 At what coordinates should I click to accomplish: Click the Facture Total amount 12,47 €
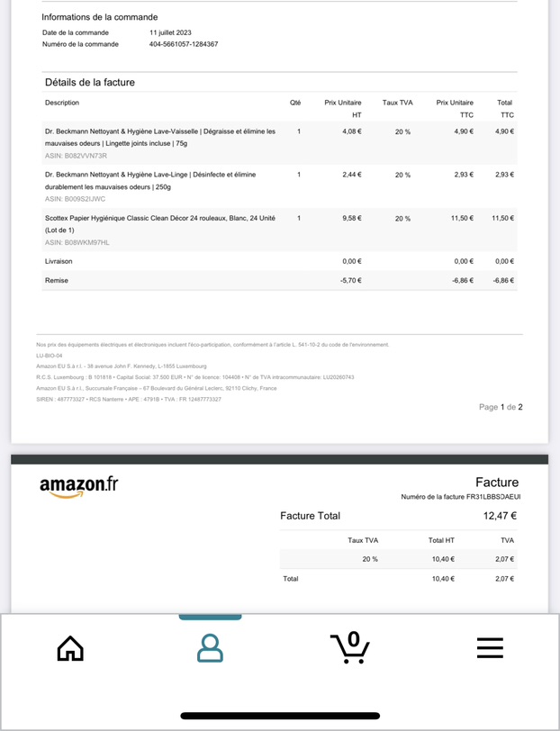[500, 516]
